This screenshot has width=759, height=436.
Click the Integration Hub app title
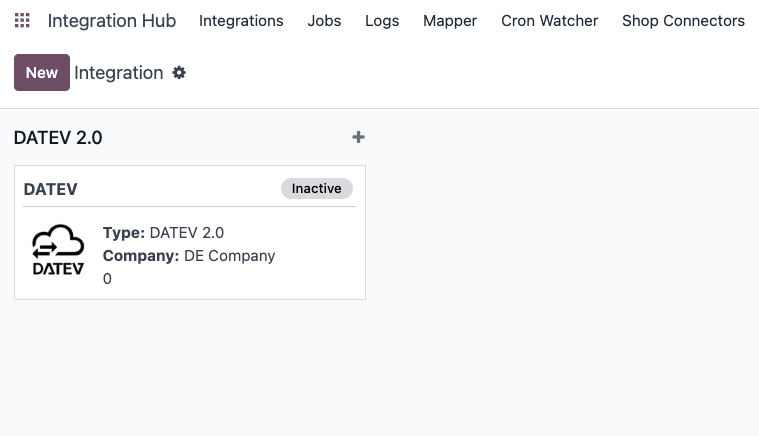coord(112,21)
